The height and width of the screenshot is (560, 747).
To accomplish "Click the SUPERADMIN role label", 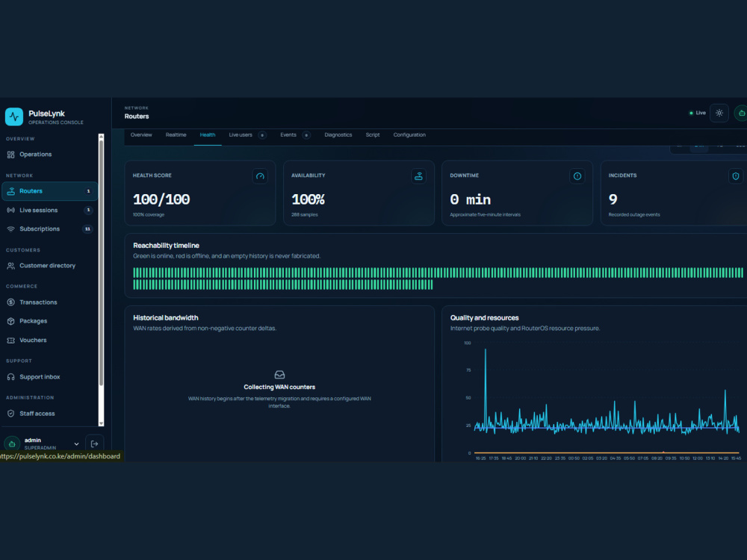I will 40,448.
